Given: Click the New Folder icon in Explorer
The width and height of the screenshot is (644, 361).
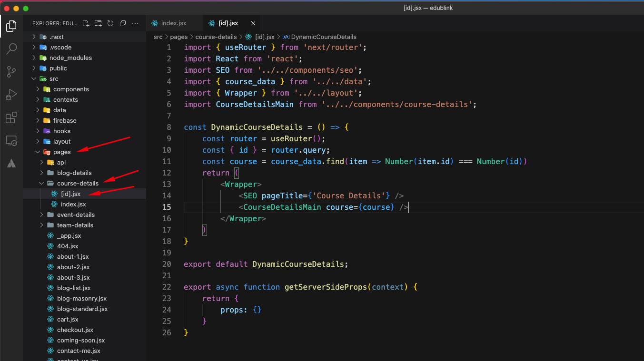Looking at the screenshot, I should click(x=98, y=23).
